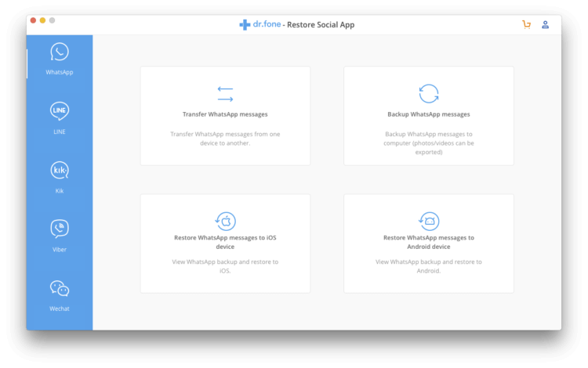
Task: Open Restore WhatsApp messages to iOS device
Action: (225, 242)
